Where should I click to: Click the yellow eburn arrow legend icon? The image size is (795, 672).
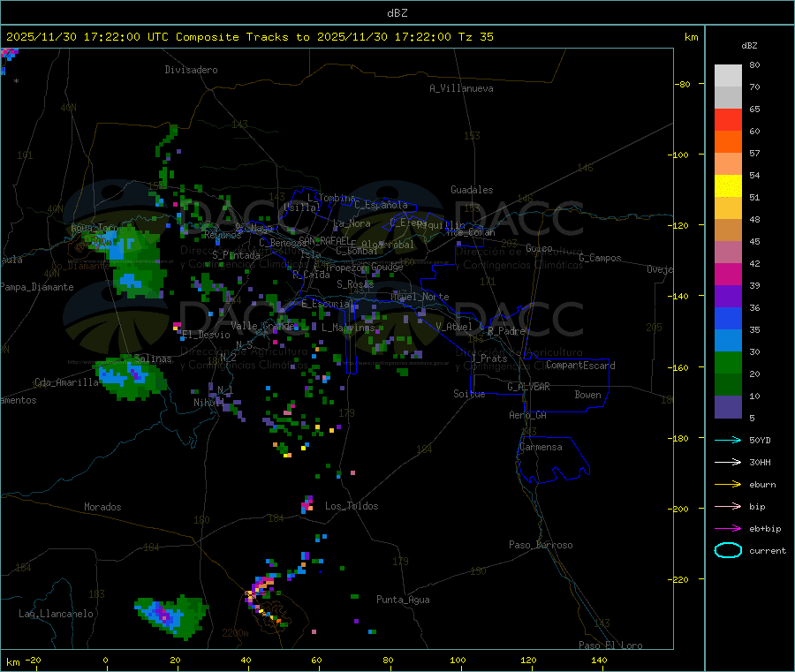(728, 484)
